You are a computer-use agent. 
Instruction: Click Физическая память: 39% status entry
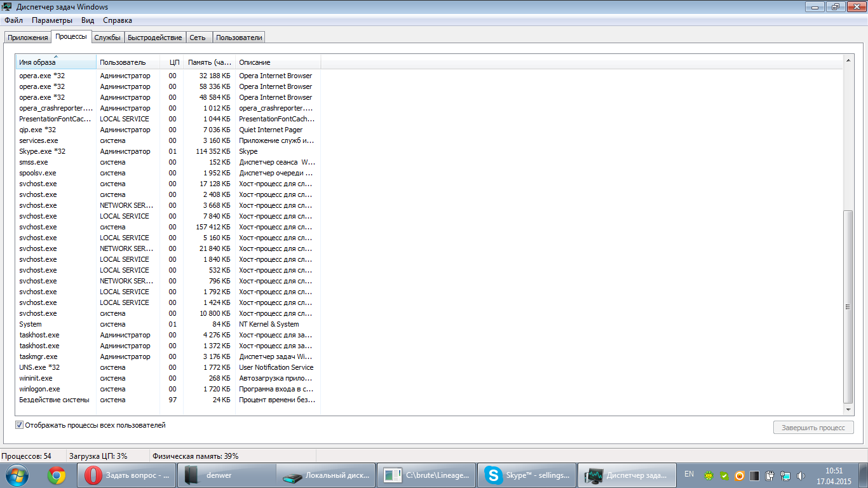coord(196,456)
